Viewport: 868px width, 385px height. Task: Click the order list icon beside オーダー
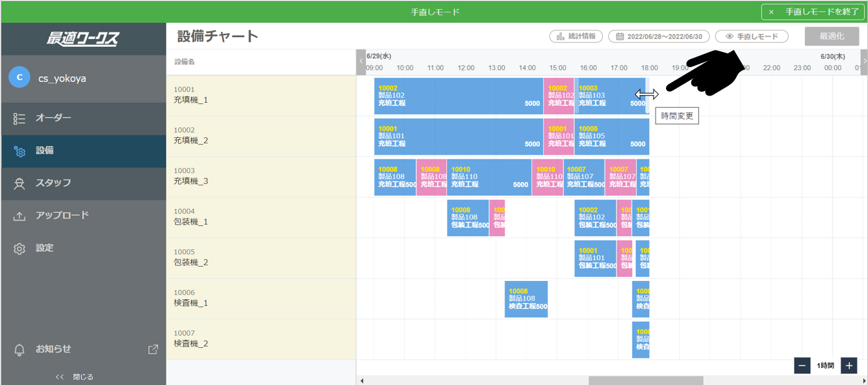pos(19,118)
